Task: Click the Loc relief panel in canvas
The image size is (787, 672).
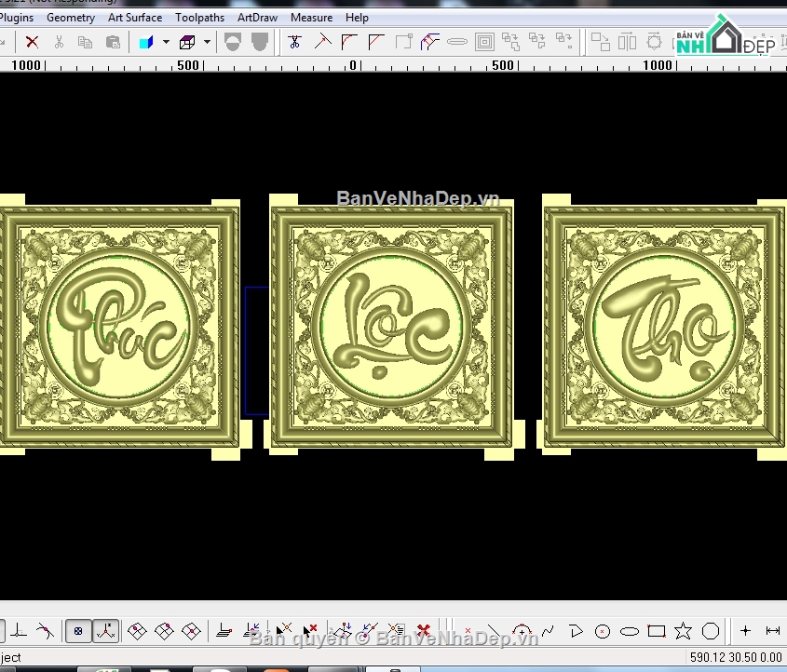Action: tap(391, 327)
